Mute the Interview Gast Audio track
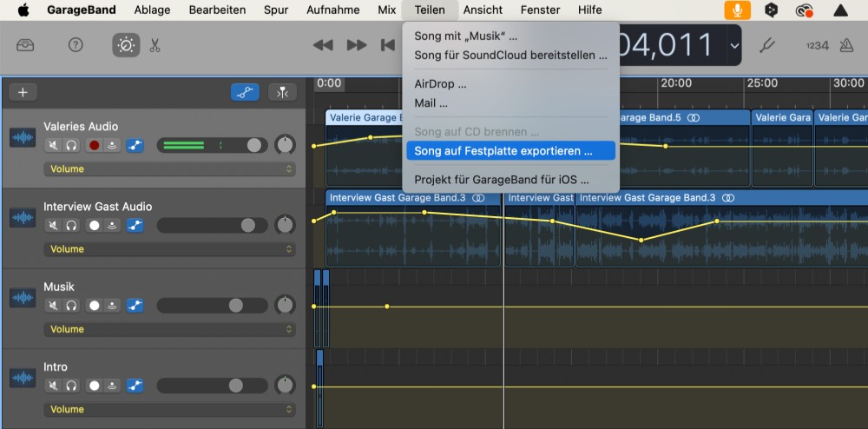This screenshot has height=429, width=868. click(53, 225)
